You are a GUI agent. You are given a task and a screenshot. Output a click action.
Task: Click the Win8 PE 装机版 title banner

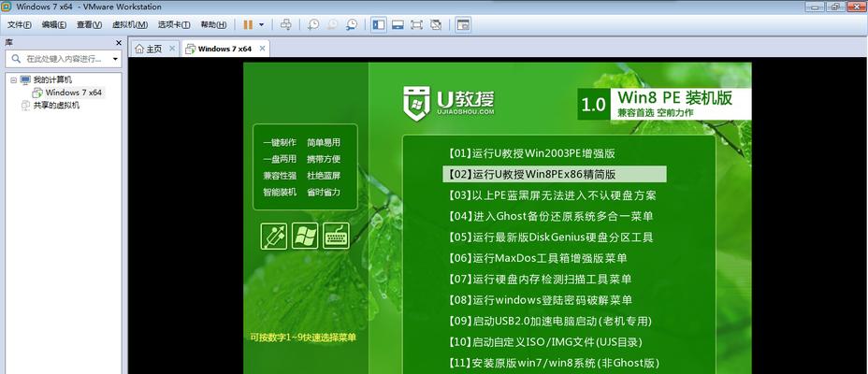pyautogui.click(x=664, y=104)
